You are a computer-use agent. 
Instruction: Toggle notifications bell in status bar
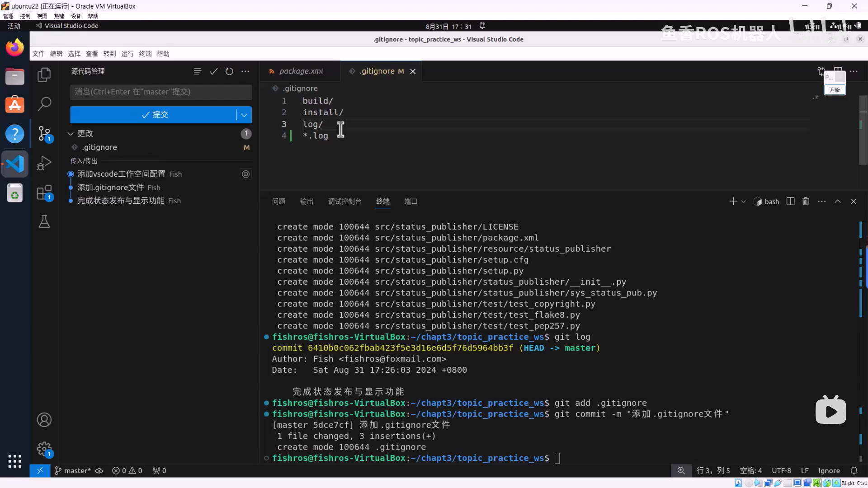pos(854,471)
